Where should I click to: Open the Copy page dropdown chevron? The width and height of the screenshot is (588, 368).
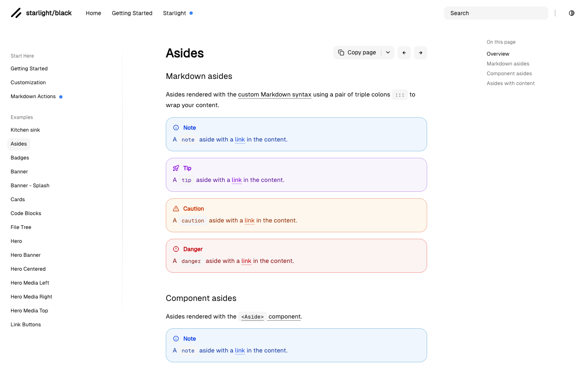point(388,53)
